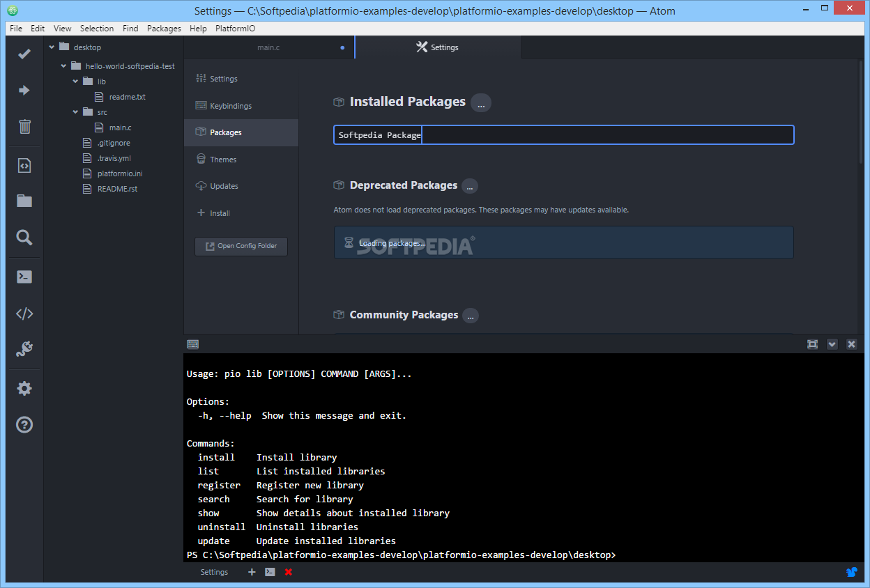Select .gitignore in the tree view
Image resolution: width=870 pixels, height=588 pixels.
114,143
